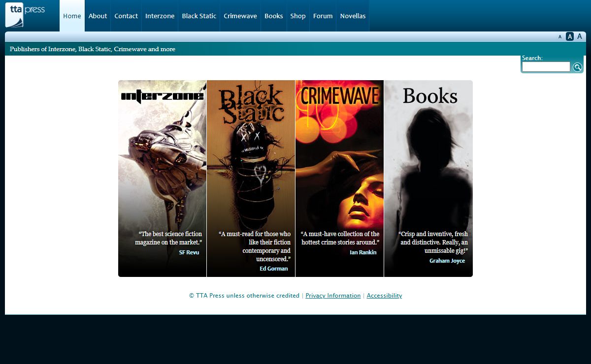Click the best science fiction magazine quote
Image resolution: width=591 pixels, height=364 pixels.
(x=168, y=238)
